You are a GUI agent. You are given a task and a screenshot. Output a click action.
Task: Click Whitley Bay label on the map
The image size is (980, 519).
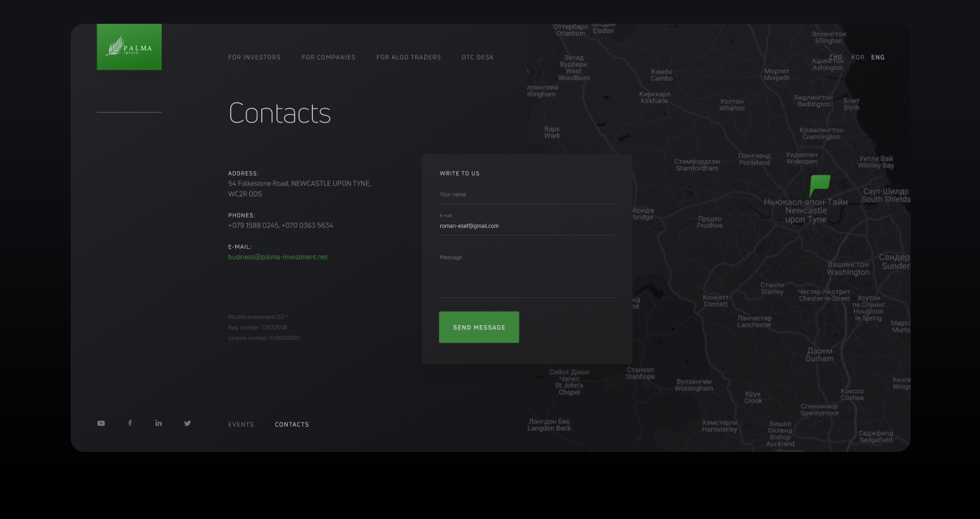coord(876,162)
